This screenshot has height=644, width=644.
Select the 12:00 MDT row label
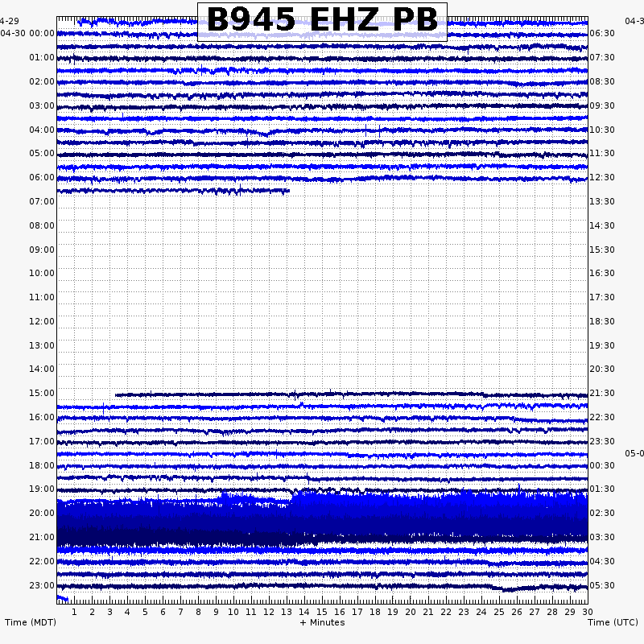pos(42,321)
